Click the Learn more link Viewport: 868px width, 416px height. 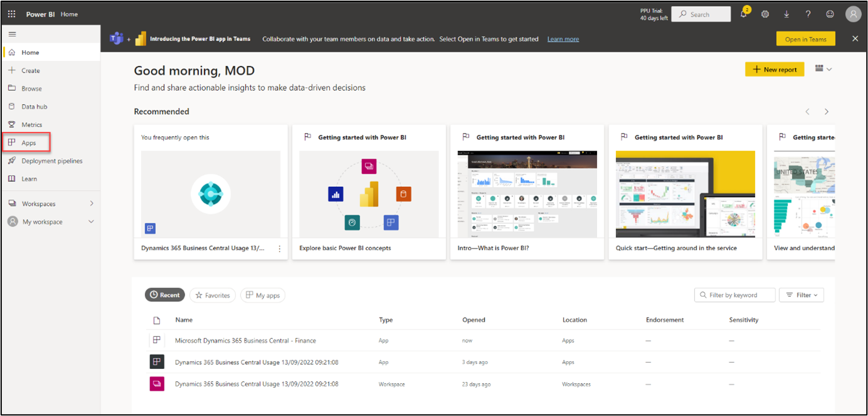(x=563, y=39)
